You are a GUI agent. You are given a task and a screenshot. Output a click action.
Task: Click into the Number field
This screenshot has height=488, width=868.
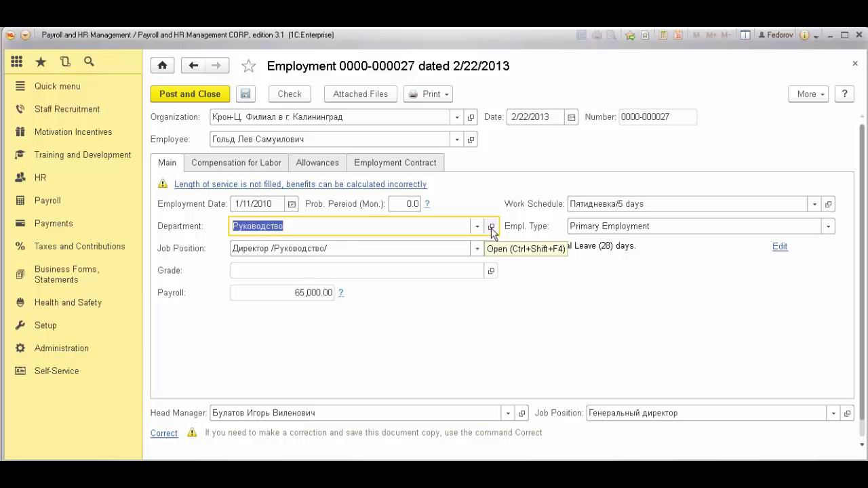point(658,117)
